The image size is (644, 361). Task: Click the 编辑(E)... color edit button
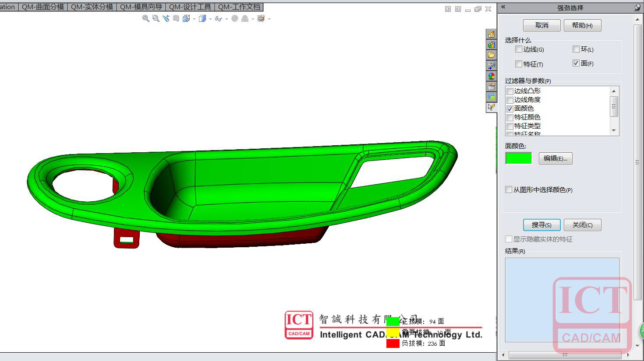pyautogui.click(x=555, y=158)
